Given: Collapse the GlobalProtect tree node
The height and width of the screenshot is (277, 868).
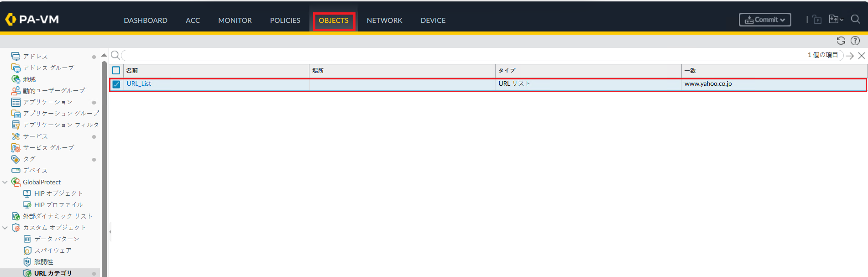Looking at the screenshot, I should point(5,182).
